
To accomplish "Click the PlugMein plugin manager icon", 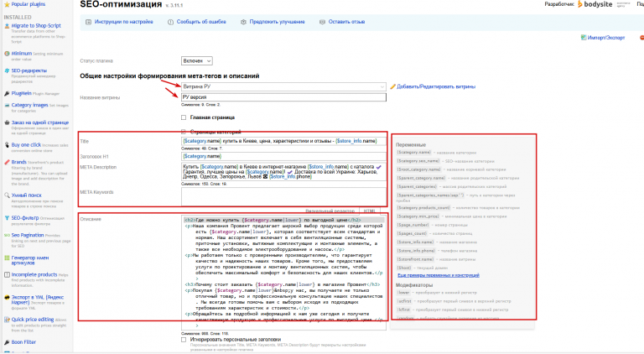I will pos(7,94).
